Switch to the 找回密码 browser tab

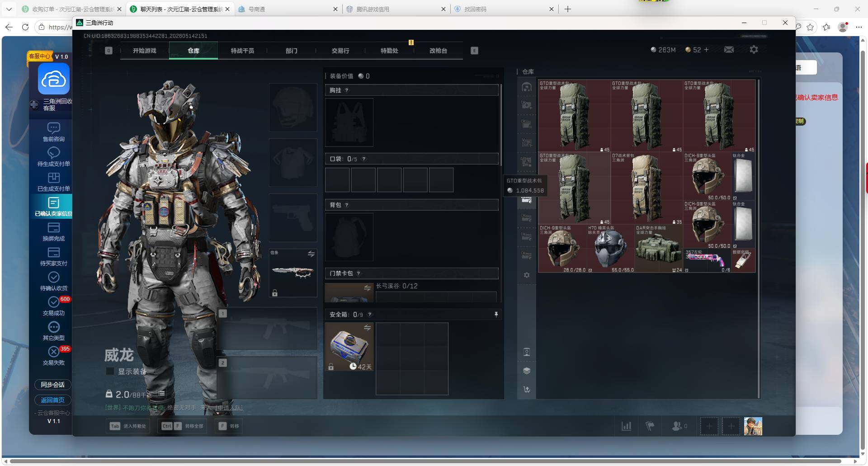click(504, 9)
